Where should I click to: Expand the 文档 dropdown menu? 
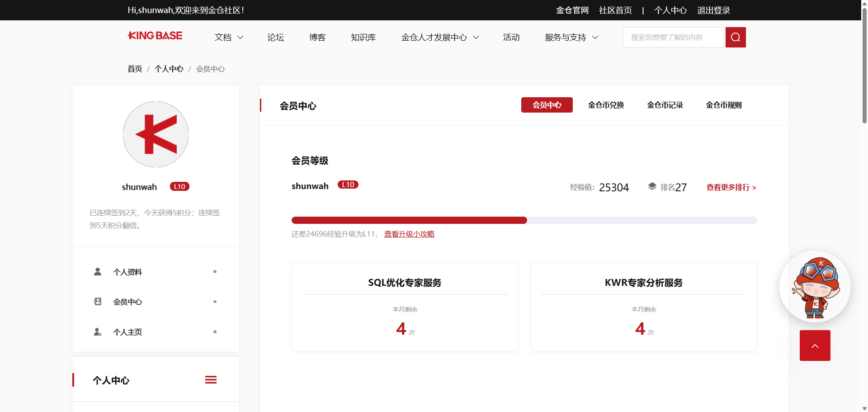229,37
